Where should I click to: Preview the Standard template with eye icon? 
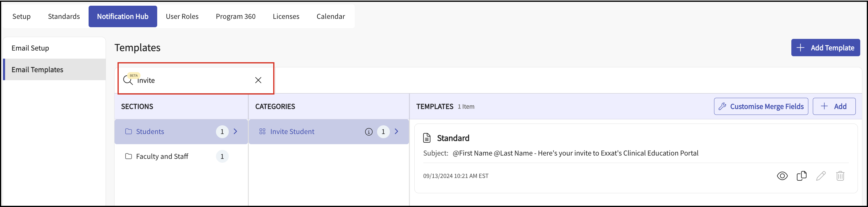[782, 176]
